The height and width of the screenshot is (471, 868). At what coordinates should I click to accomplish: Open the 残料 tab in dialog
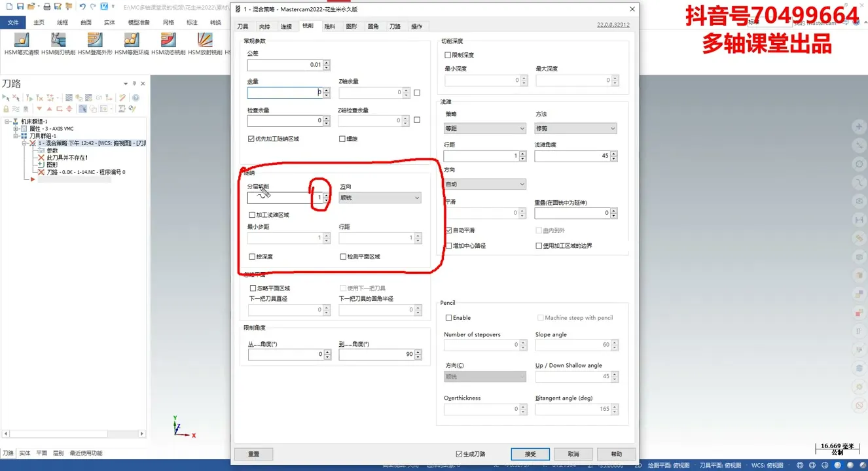coord(330,27)
